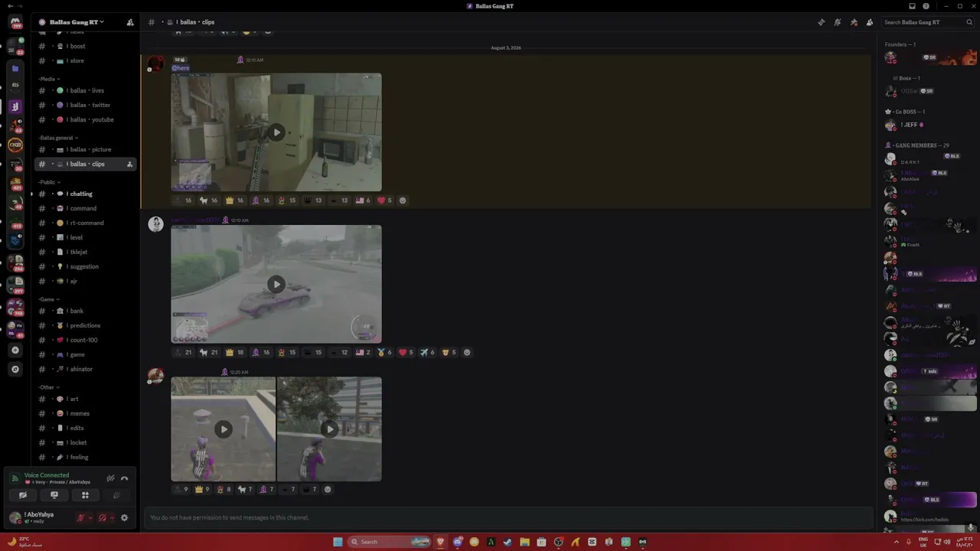Open User Settings gear icon
Image resolution: width=980 pixels, height=551 pixels.
[124, 518]
